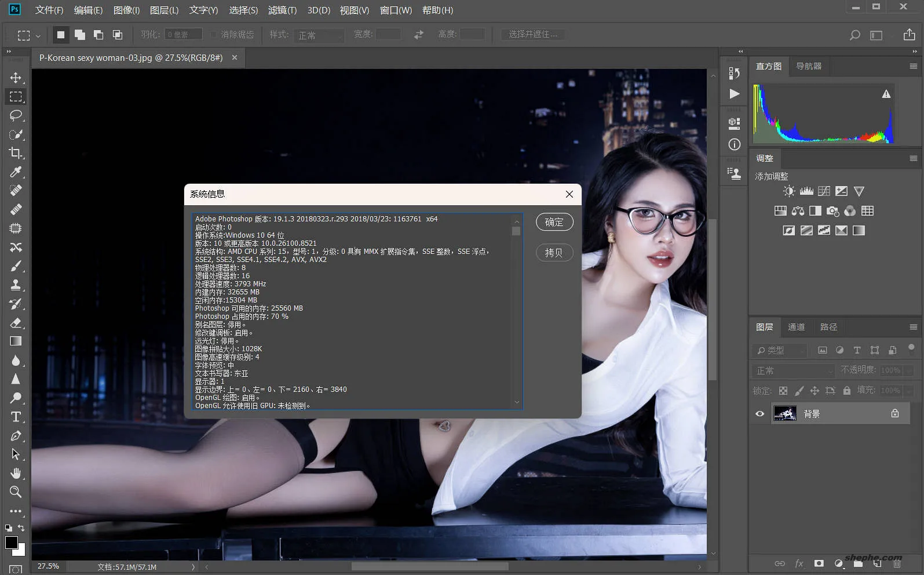Toggle lock transparent pixels in Layers panel
924x575 pixels.
tap(783, 391)
